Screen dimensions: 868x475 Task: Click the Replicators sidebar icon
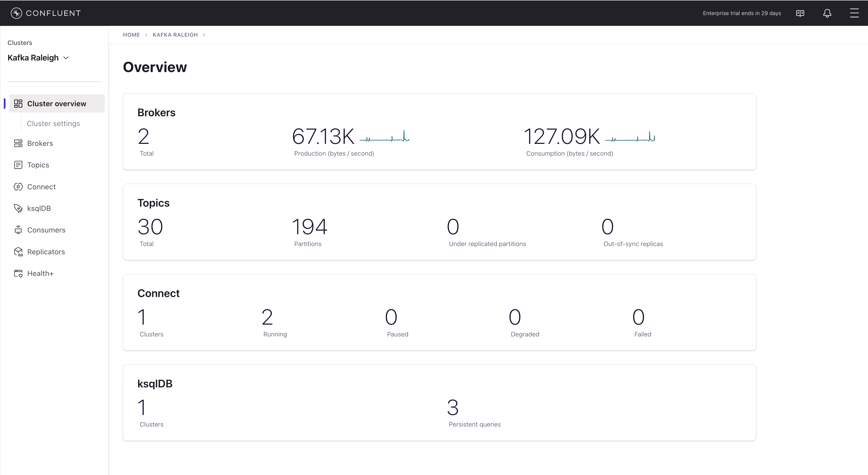pyautogui.click(x=18, y=252)
